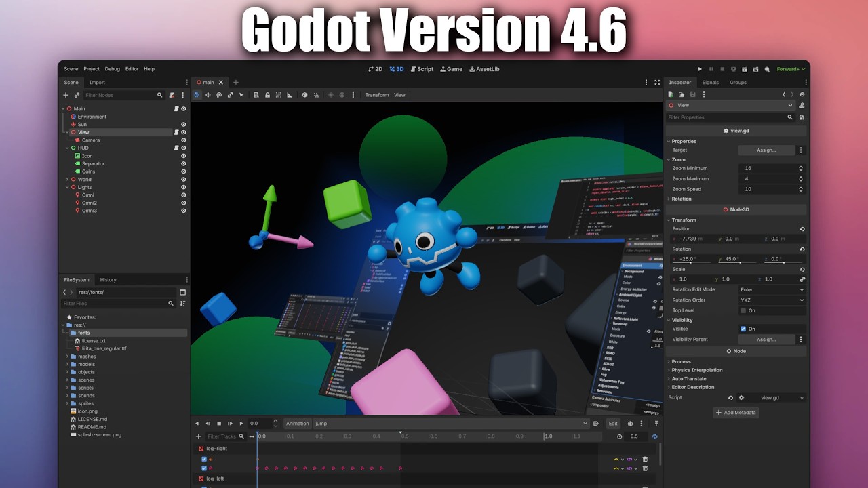The image size is (868, 488).
Task: Click the Add Metadata button
Action: click(x=736, y=412)
